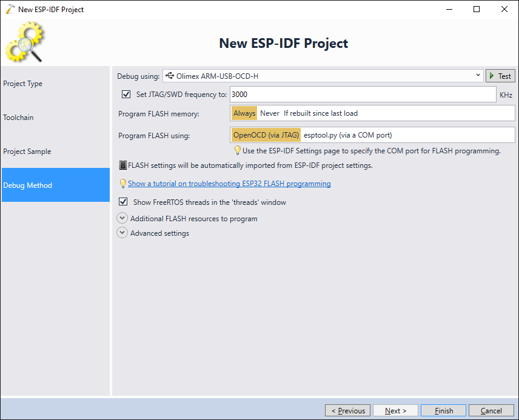The height and width of the screenshot is (420, 519).
Task: Close the New ESP-IDF Project window
Action: (504, 9)
